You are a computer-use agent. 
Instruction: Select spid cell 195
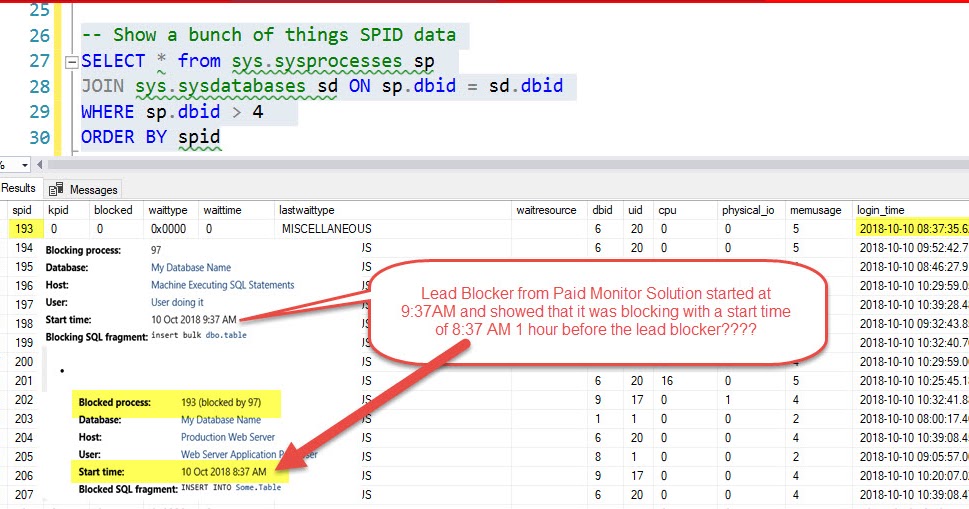24,267
